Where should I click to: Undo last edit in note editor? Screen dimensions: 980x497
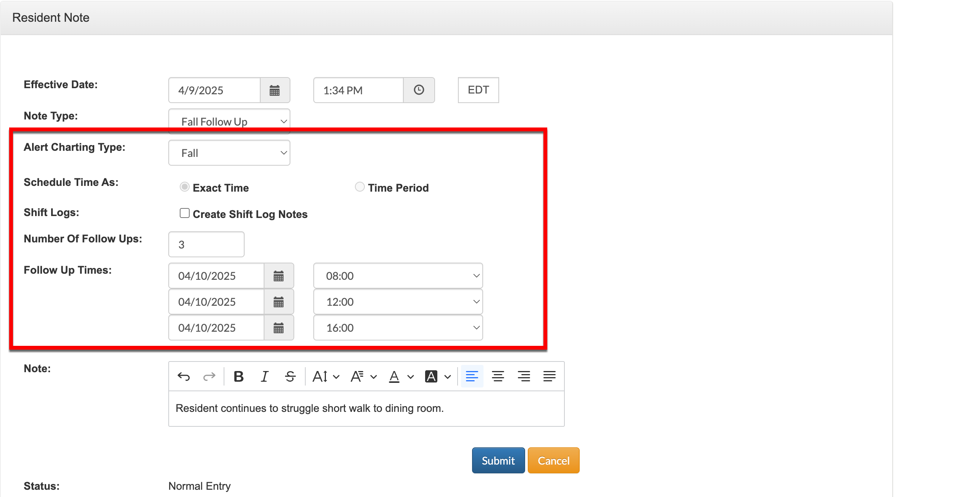[184, 377]
